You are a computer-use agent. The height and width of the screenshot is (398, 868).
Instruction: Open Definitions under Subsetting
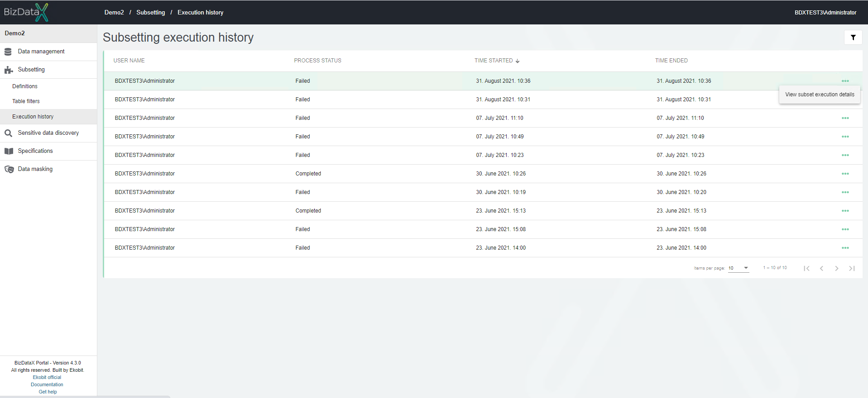[x=25, y=86]
